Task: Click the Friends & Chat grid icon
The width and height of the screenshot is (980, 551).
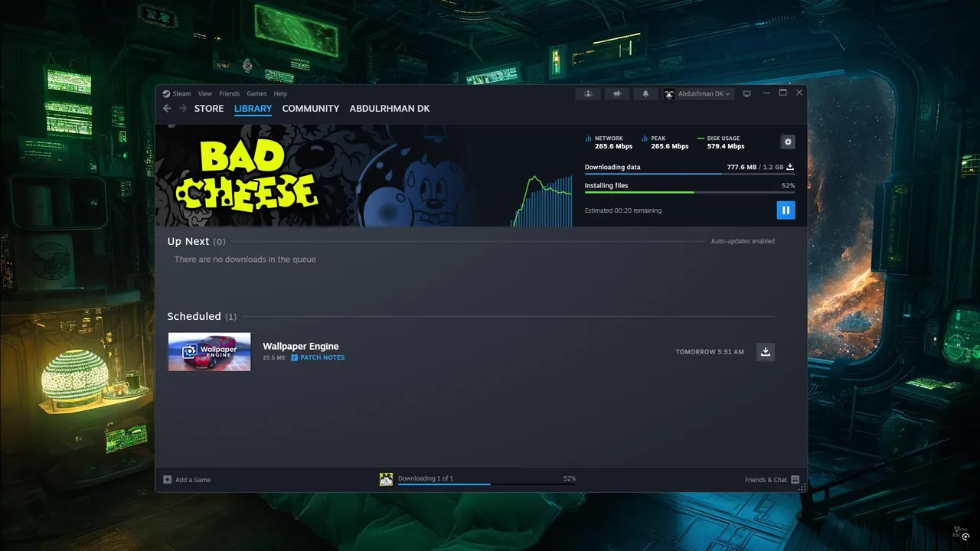Action: point(795,479)
